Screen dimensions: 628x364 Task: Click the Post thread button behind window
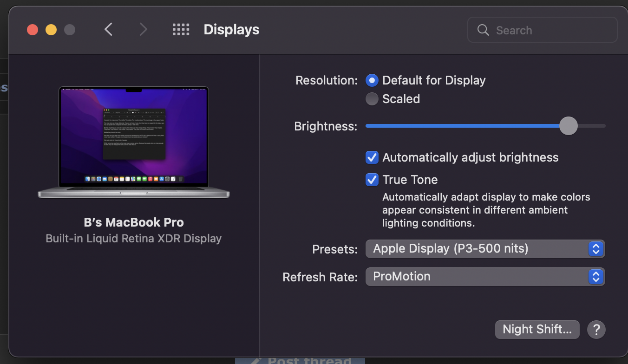point(300,360)
